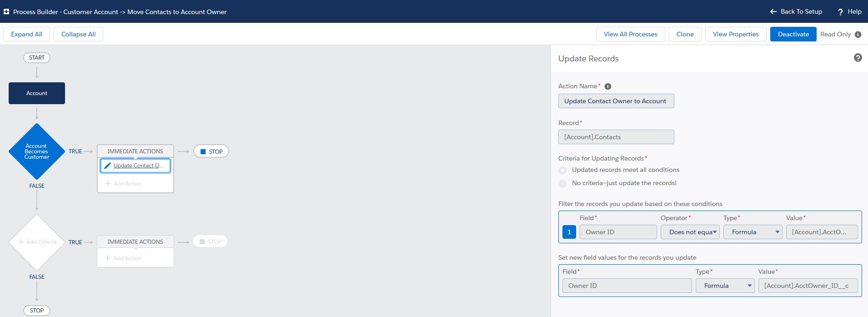Open the 'Does not equal' operator dropdown

point(690,232)
